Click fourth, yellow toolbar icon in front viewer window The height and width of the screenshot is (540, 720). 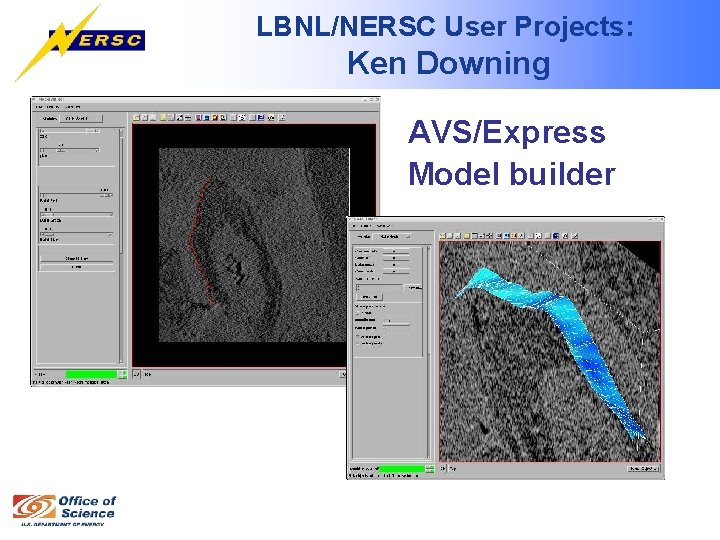(467, 236)
